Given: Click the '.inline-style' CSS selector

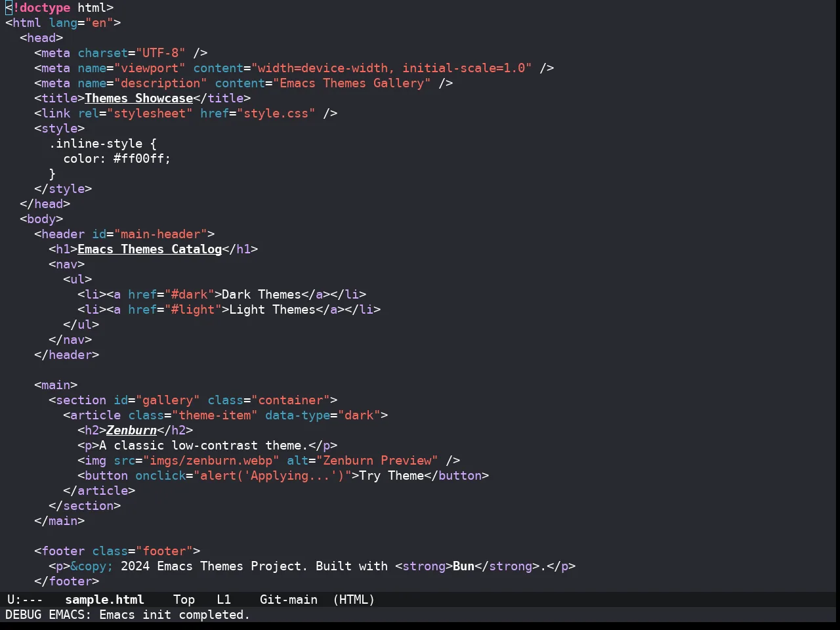Looking at the screenshot, I should coord(96,144).
